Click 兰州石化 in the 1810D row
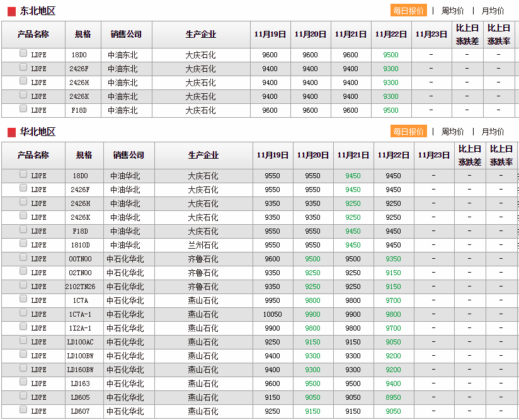Image resolution: width=519 pixels, height=420 pixels. [203, 245]
